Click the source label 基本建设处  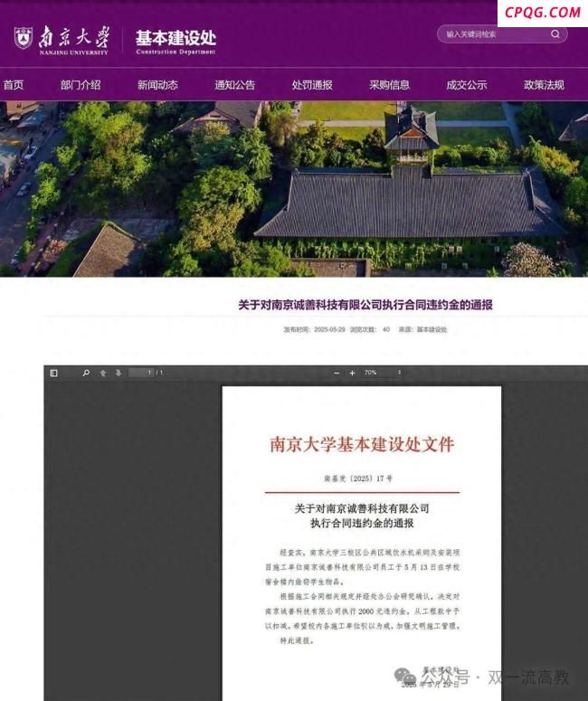click(x=432, y=329)
